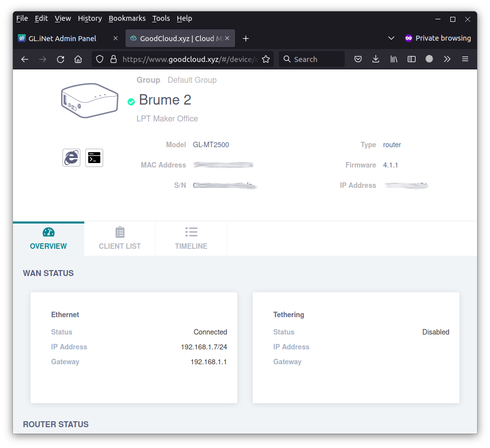Screen dimensions: 490x448
Task: Minimize the Firefox window
Action: tap(438, 19)
